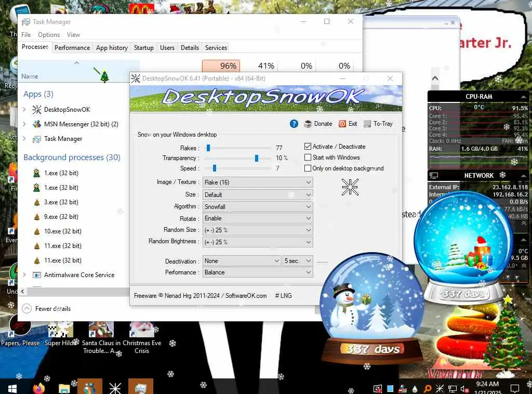The width and height of the screenshot is (532, 394).
Task: Switch to the Startup tab
Action: pyautogui.click(x=144, y=48)
